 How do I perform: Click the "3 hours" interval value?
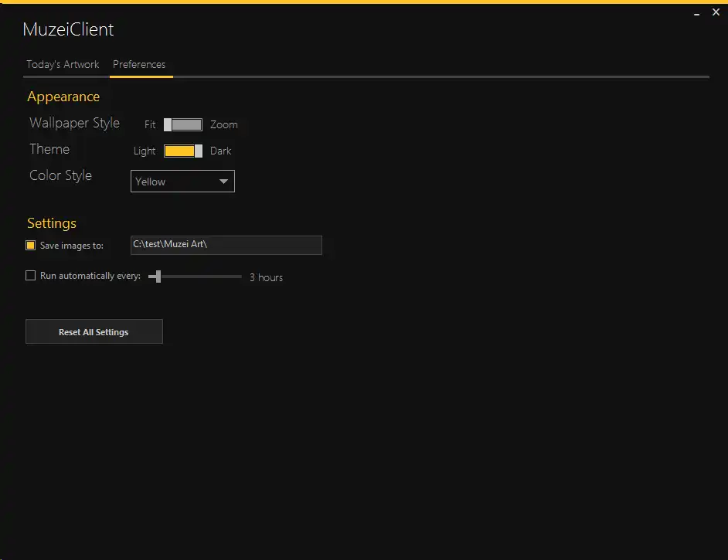266,277
